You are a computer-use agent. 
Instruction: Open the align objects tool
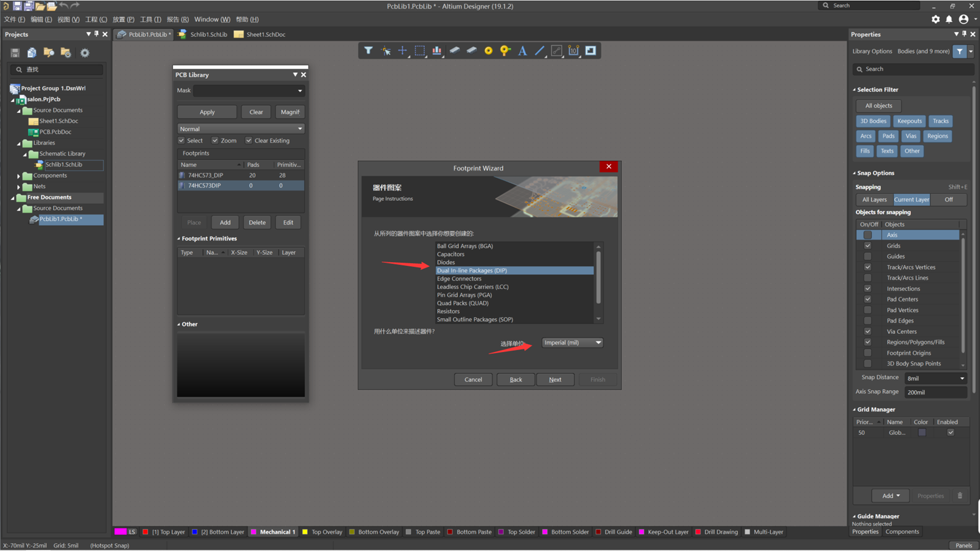(x=437, y=51)
